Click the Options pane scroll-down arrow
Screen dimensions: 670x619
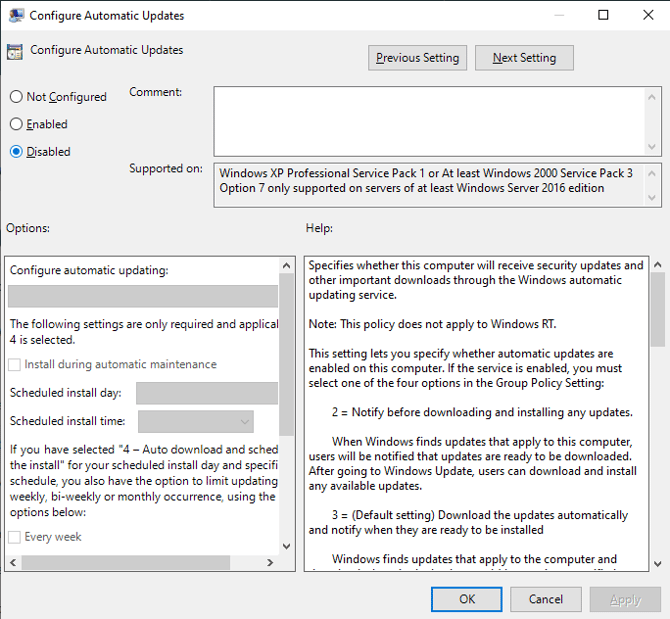[287, 546]
